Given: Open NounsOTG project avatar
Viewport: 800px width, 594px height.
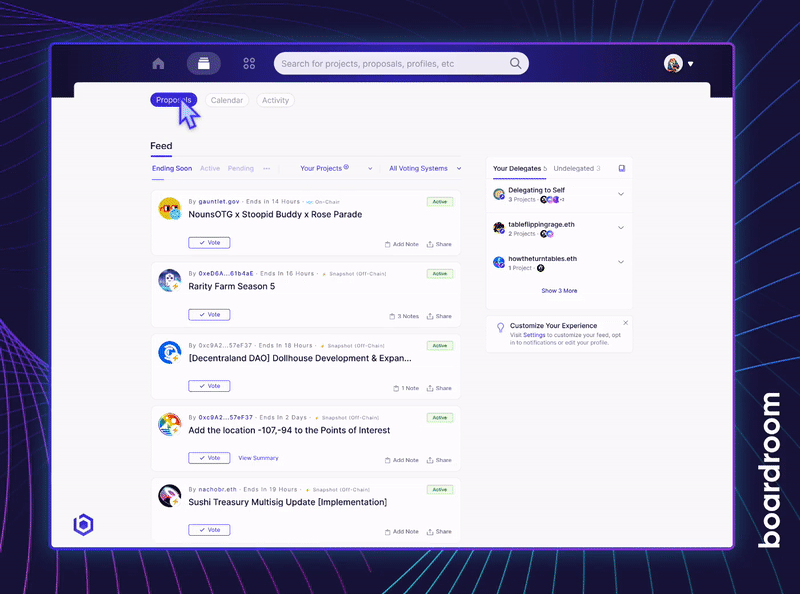Looking at the screenshot, I should pos(169,209).
